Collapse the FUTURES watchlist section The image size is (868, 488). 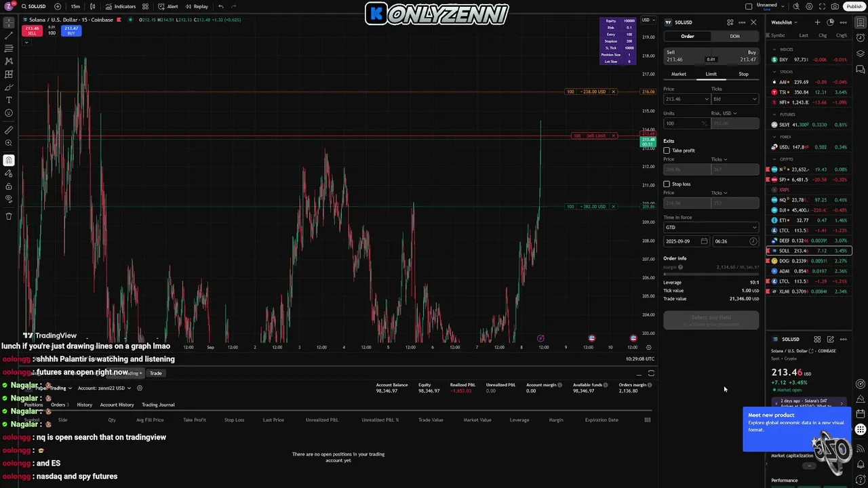click(774, 115)
